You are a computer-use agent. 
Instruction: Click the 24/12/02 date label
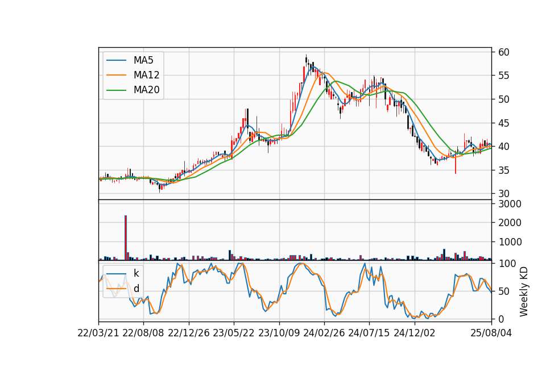415,333
